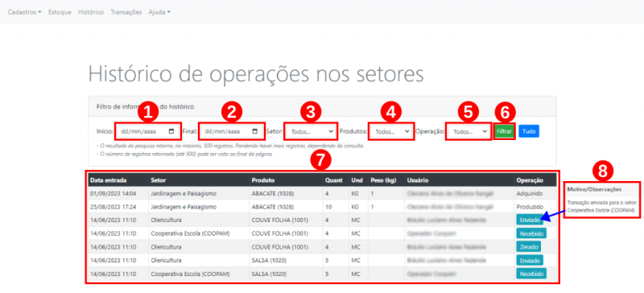Go to the Estoque page
Screen dimensions: 644x293
(x=60, y=12)
